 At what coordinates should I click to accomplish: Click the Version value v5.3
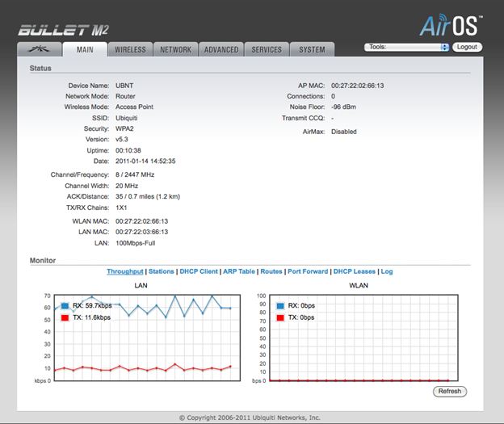tap(122, 139)
